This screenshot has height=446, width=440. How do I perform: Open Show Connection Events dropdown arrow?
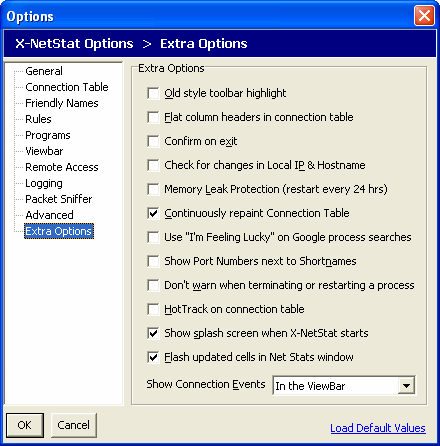(406, 386)
